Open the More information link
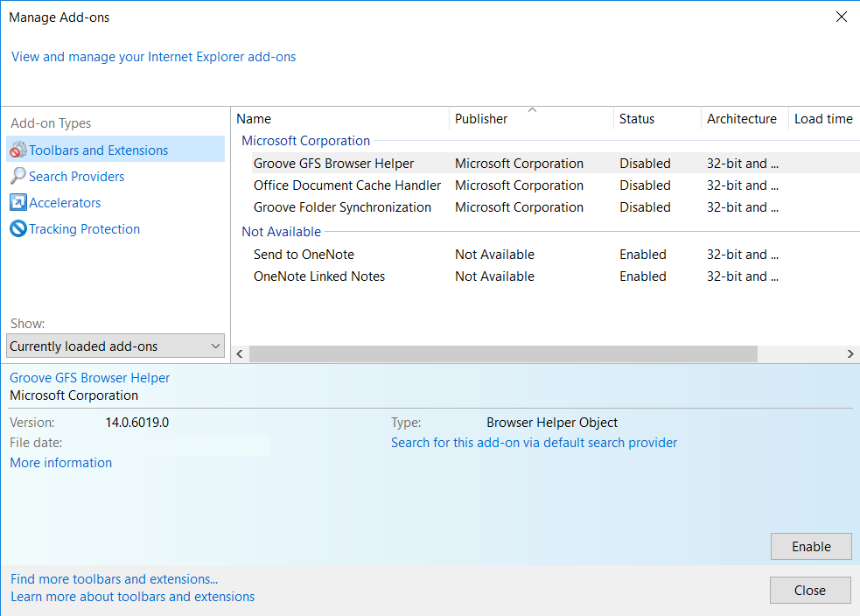The height and width of the screenshot is (616, 860). [x=61, y=463]
